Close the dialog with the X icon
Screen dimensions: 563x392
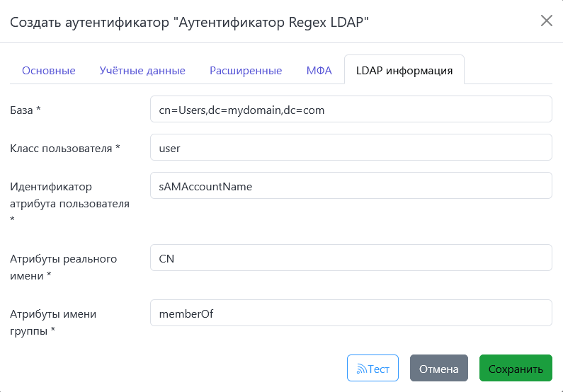[x=546, y=21]
